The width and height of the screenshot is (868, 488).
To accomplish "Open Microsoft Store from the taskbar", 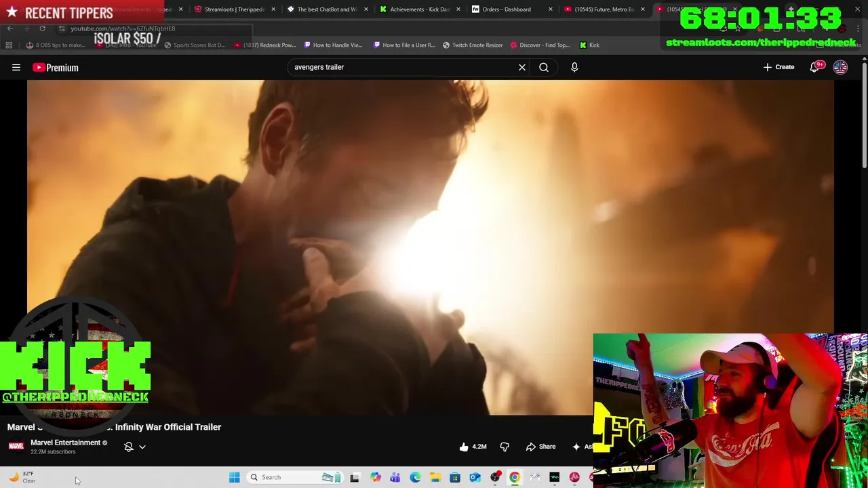I will 455,477.
